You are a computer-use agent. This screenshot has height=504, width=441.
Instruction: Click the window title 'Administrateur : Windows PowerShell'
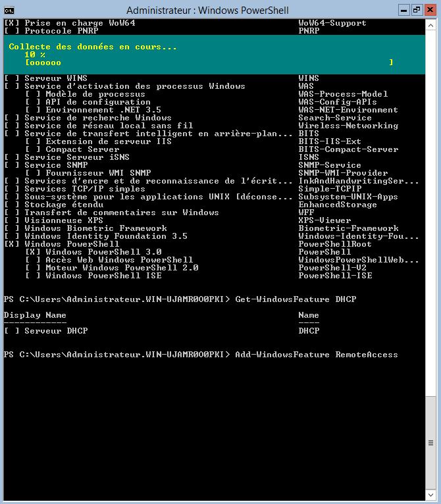pos(207,11)
